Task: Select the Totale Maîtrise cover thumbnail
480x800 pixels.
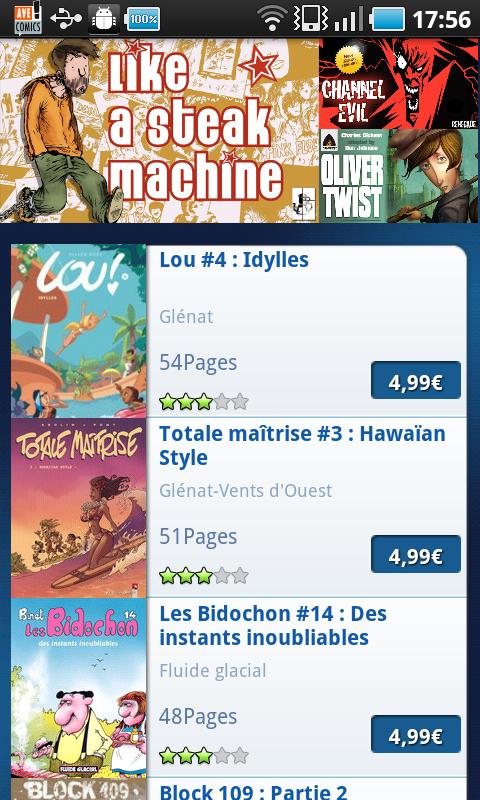Action: coord(79,508)
